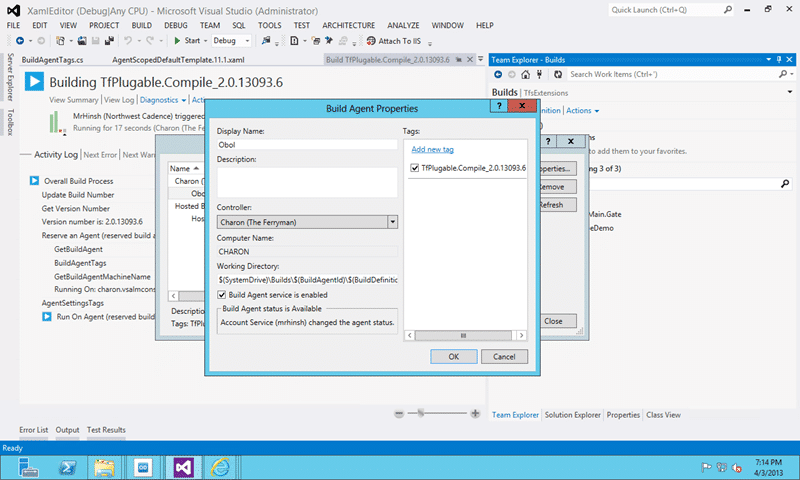The width and height of the screenshot is (800, 480).
Task: Click the Undo toolbar icon
Action: (128, 41)
